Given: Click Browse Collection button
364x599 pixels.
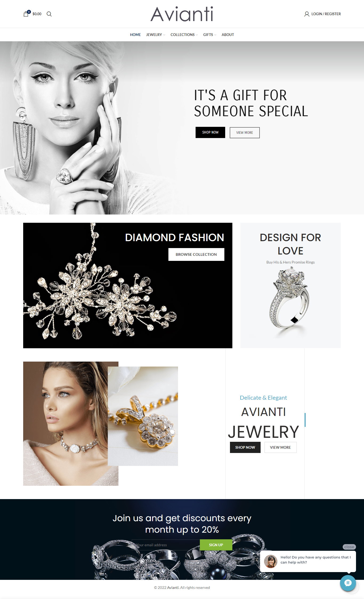Looking at the screenshot, I should (x=196, y=254).
